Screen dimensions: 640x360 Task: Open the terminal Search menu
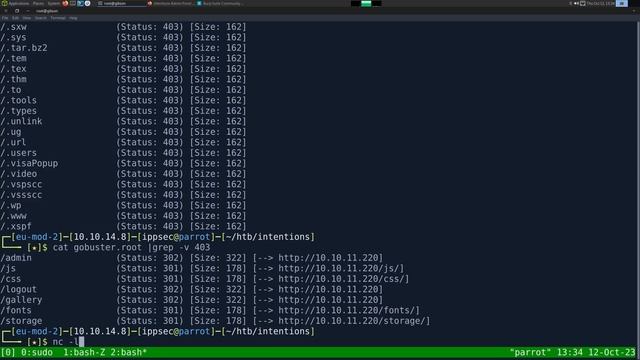40,18
